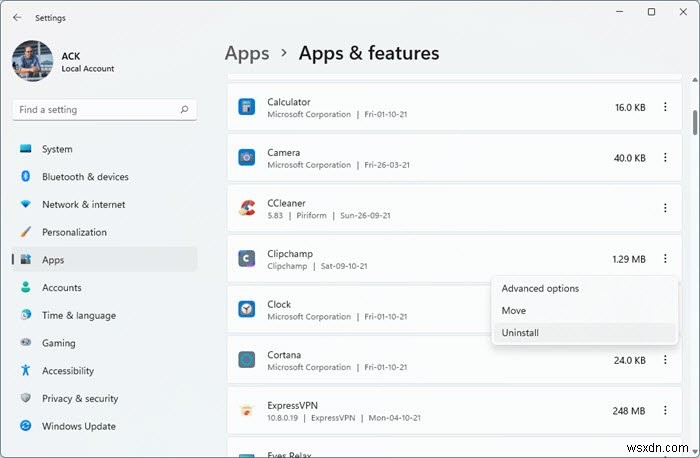Viewport: 700px width, 458px height.
Task: Click the Local Account label
Action: click(x=88, y=69)
